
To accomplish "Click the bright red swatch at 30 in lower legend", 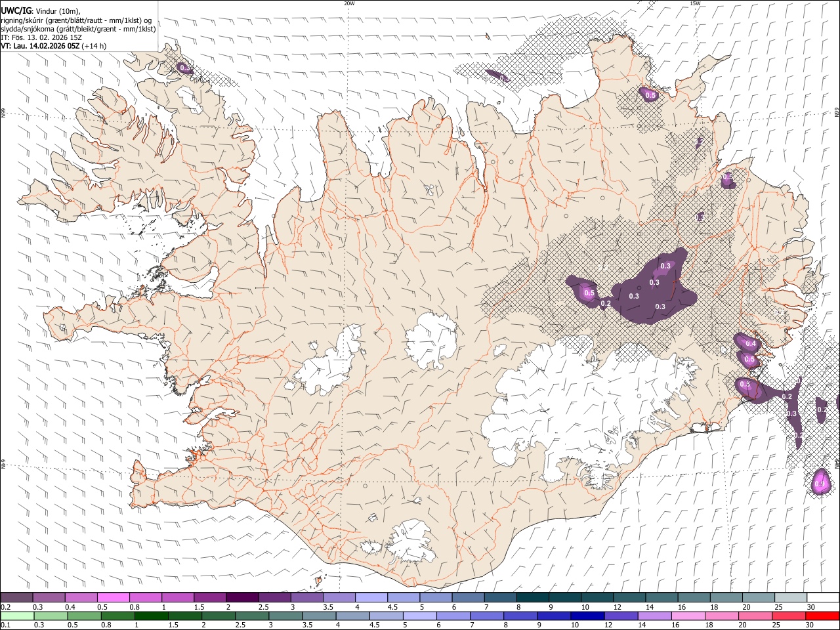I will tap(822, 616).
